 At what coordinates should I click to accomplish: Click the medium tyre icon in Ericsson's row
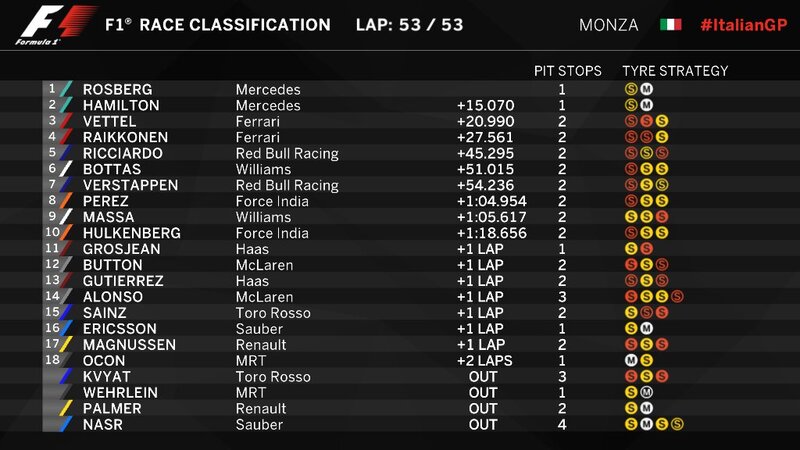646,329
